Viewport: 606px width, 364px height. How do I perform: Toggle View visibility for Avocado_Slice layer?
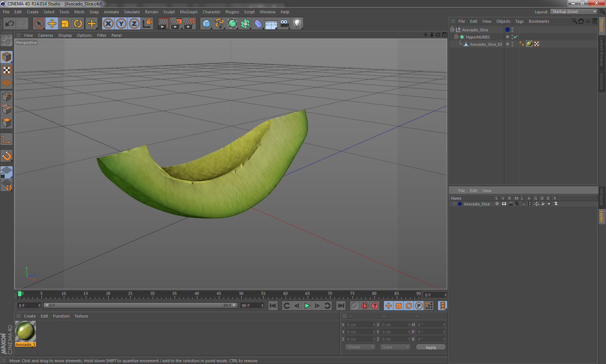[x=504, y=204]
